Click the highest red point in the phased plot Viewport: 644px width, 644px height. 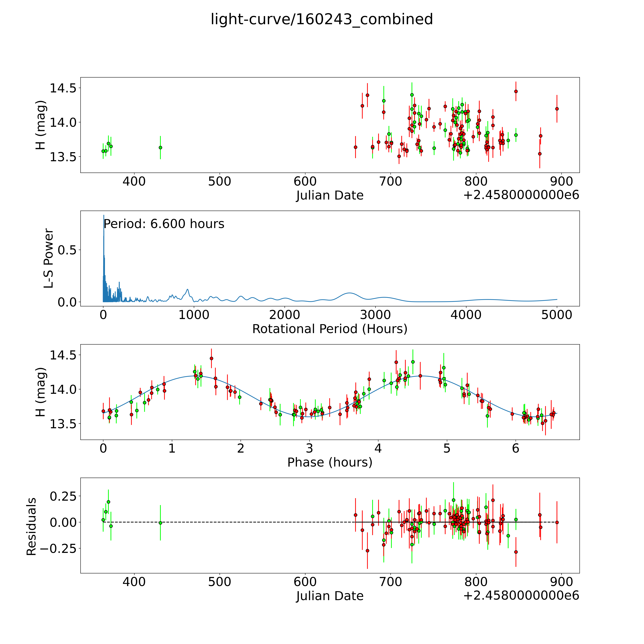click(211, 358)
